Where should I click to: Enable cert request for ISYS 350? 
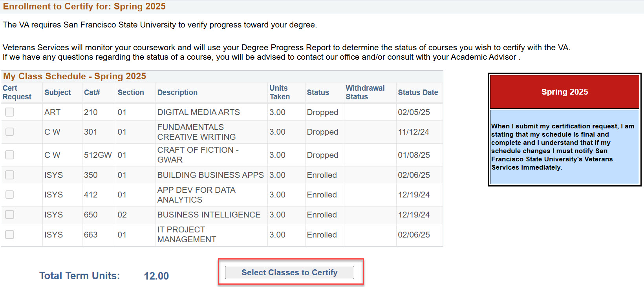(10, 175)
